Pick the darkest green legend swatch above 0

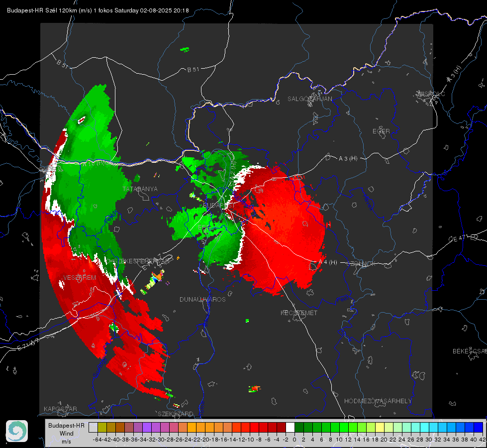point(299,428)
